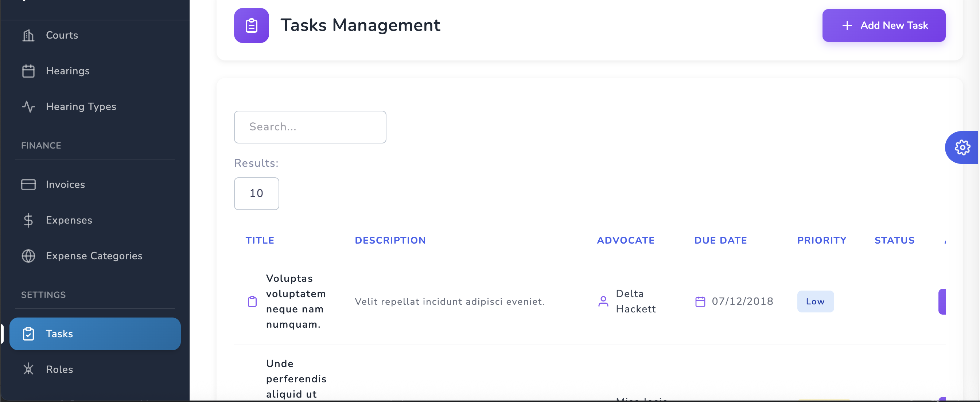Click the Invoices card icon

point(28,185)
